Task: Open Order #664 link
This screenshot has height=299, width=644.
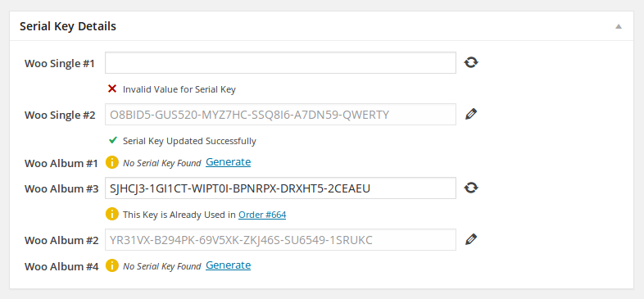Action: [262, 215]
